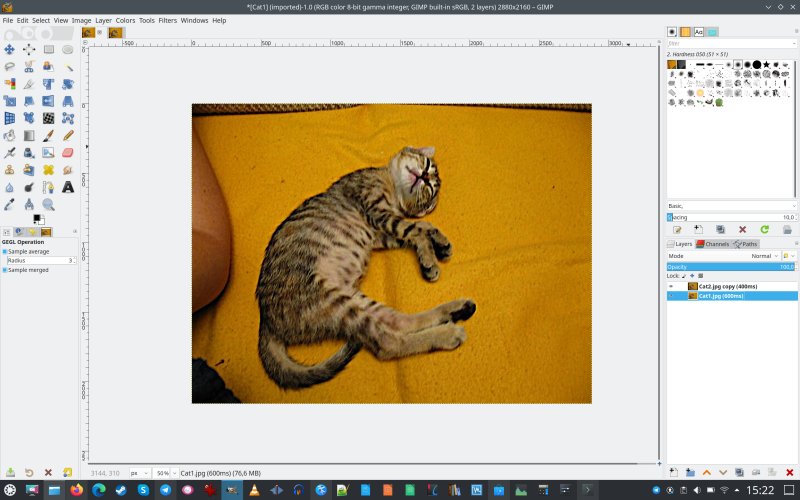The width and height of the screenshot is (800, 500).
Task: Switch to the Channels tab
Action: click(713, 244)
